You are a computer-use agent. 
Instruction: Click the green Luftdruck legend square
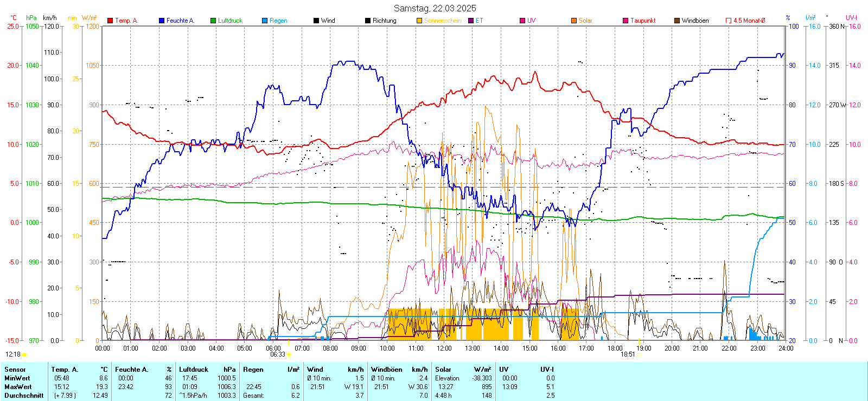(x=213, y=21)
